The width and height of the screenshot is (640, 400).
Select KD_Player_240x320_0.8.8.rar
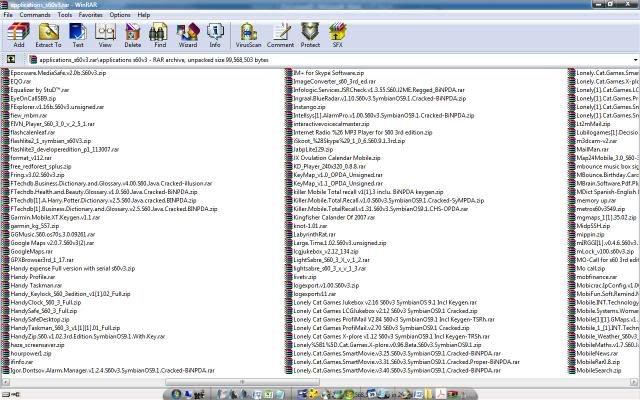pyautogui.click(x=329, y=167)
